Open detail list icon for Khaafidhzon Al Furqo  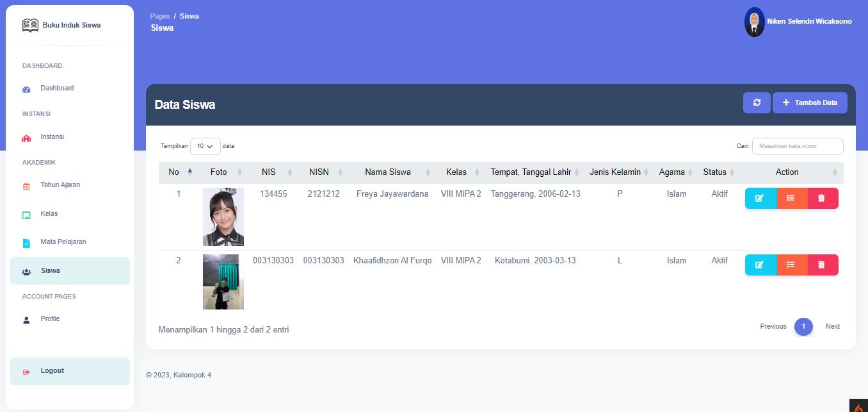[x=791, y=265]
